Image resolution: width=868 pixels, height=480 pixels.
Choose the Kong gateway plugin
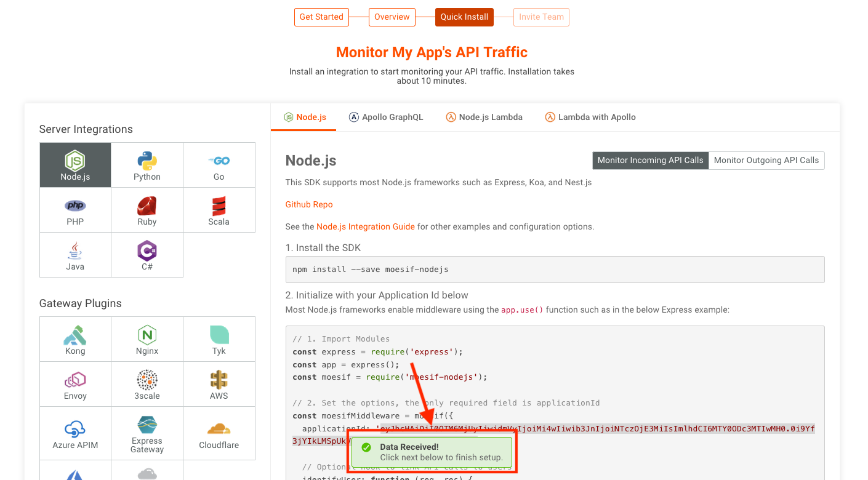(75, 338)
